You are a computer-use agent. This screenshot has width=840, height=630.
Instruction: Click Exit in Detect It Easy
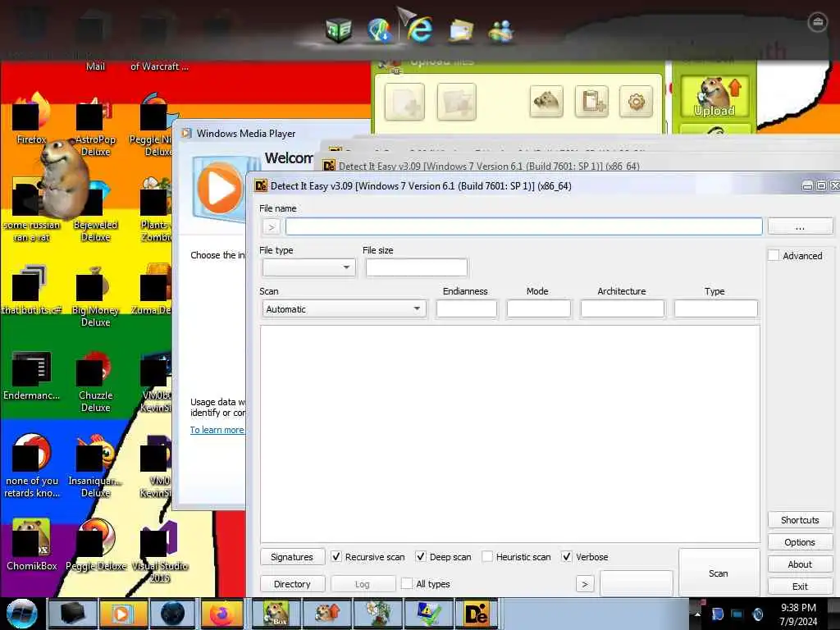(x=800, y=586)
